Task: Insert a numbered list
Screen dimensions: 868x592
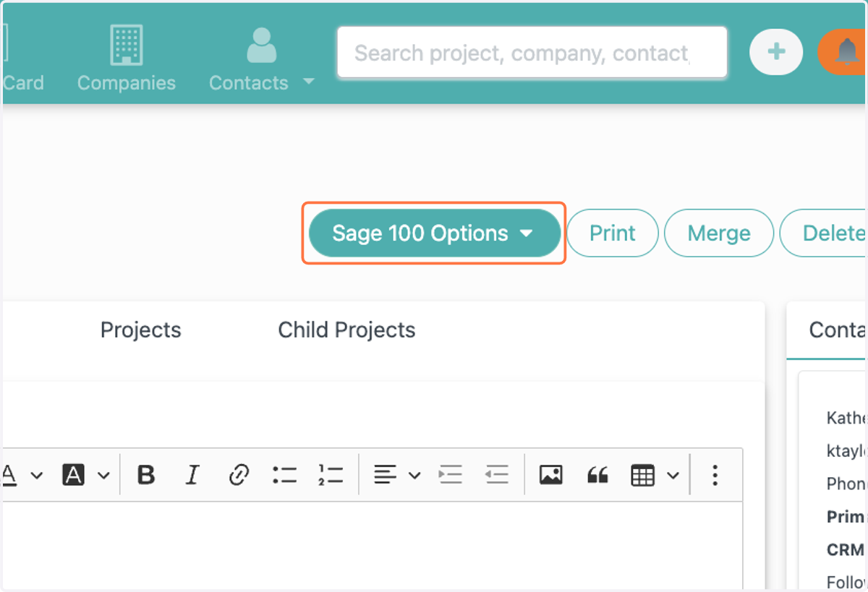Action: point(331,475)
